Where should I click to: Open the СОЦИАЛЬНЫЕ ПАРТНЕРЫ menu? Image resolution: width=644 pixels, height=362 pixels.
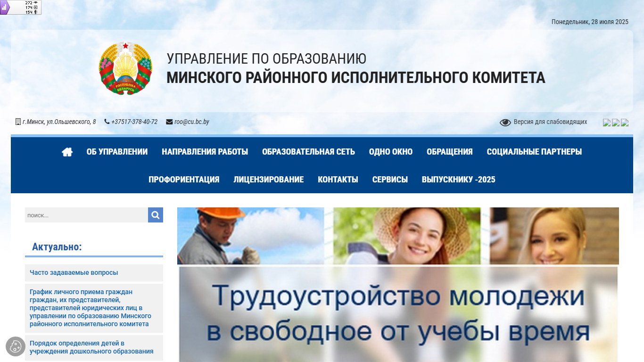(534, 152)
